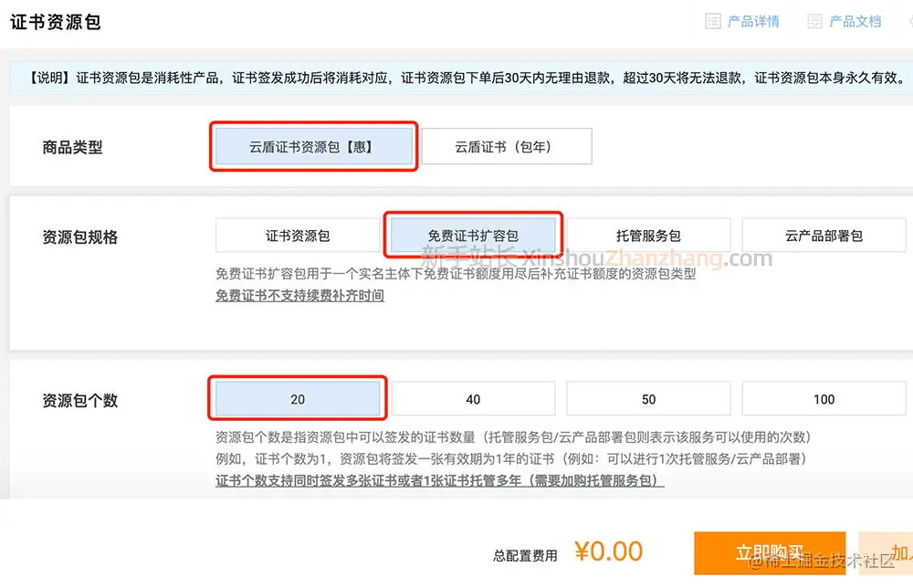Switch to 云盾证书（包年） product type

coord(508,146)
